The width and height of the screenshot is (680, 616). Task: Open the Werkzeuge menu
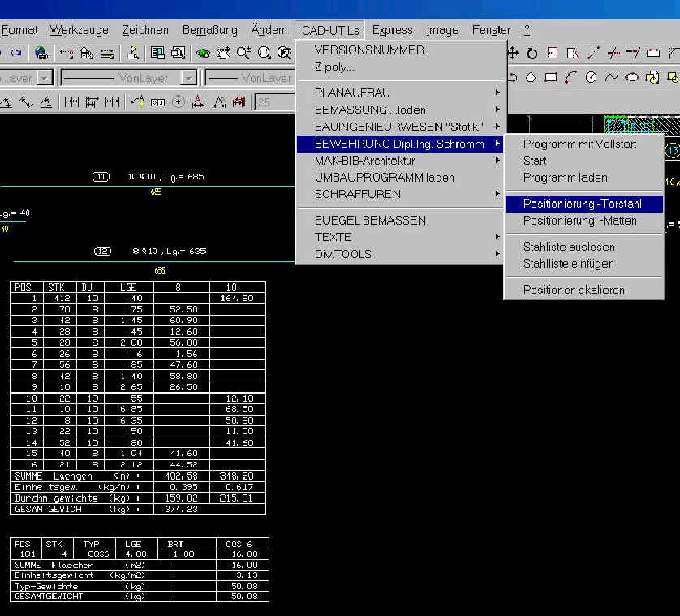(x=79, y=30)
